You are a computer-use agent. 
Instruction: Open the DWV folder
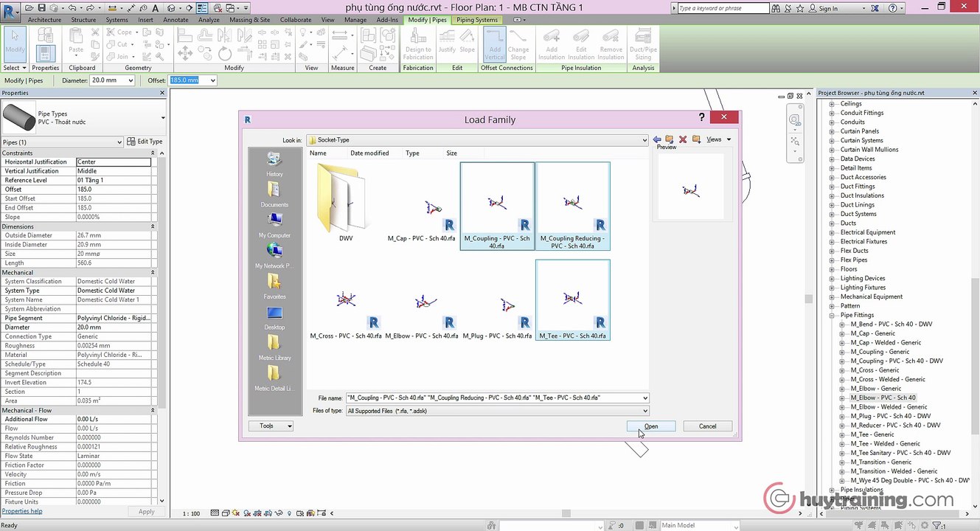tap(346, 202)
